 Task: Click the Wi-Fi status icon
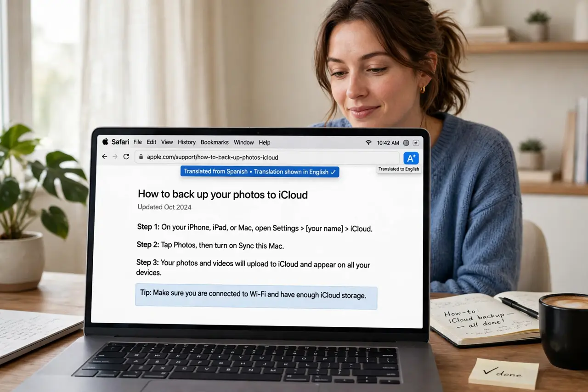368,143
